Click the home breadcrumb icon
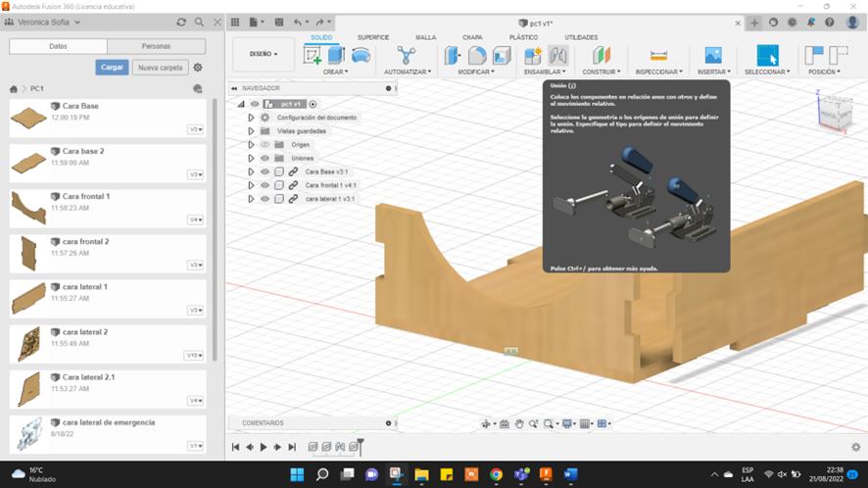Image resolution: width=868 pixels, height=488 pixels. [14, 88]
